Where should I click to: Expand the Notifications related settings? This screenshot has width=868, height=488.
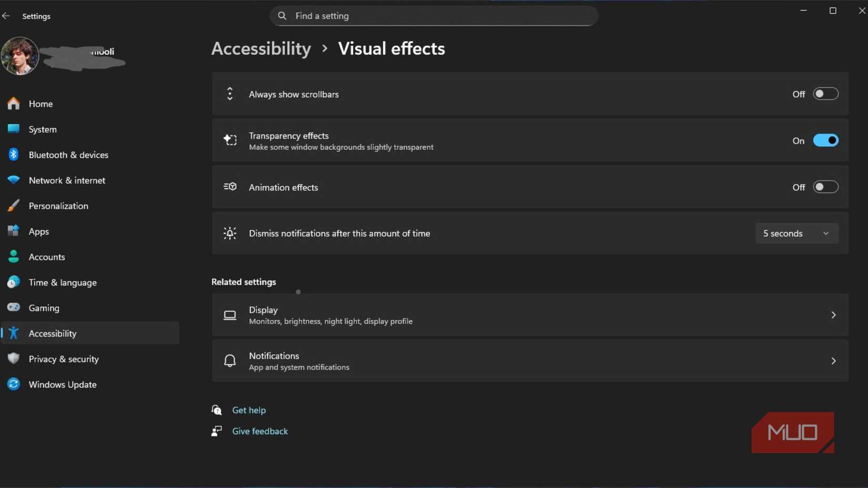[833, 361]
